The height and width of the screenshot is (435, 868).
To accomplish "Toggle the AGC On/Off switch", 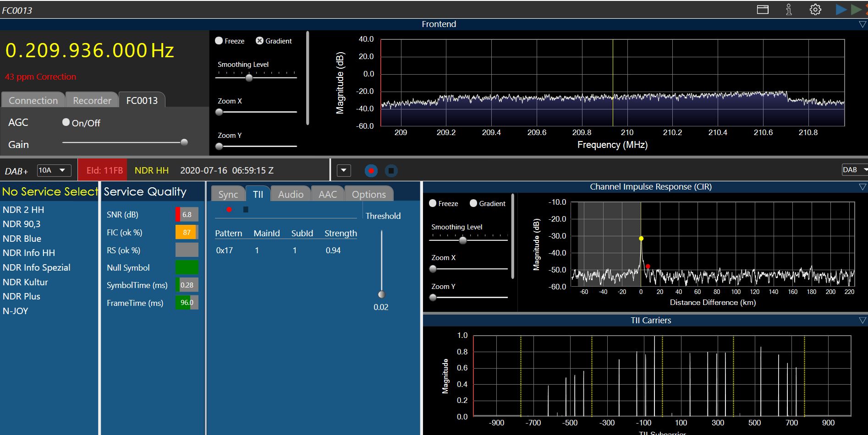I will [x=66, y=122].
